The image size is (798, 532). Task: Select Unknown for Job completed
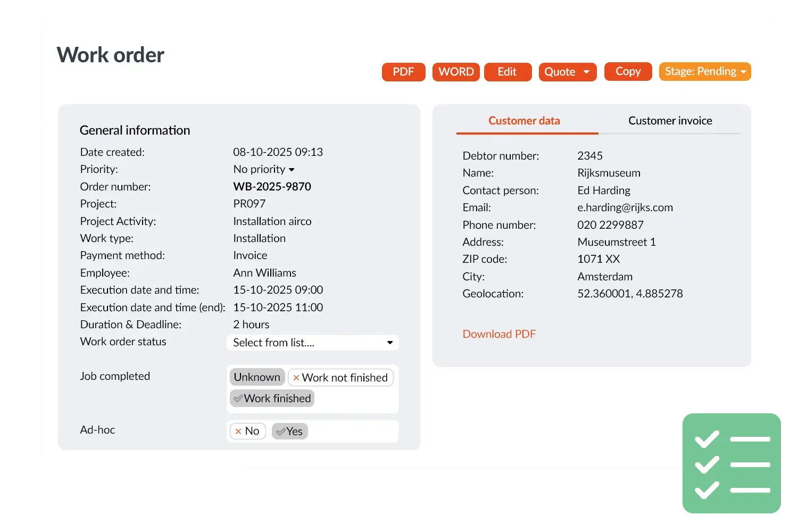point(257,377)
